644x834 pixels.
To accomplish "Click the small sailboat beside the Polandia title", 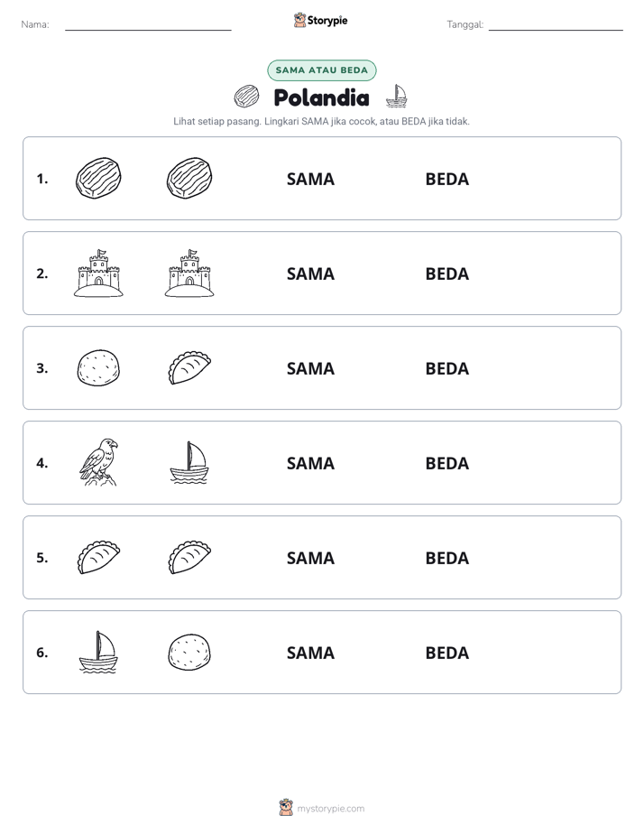I will point(396,96).
